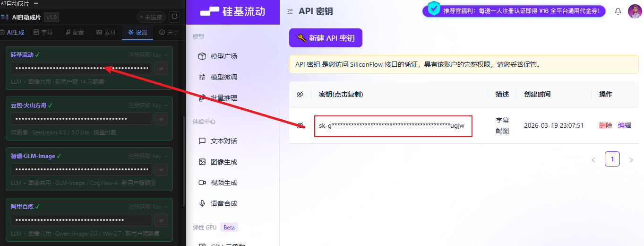Open the notifications bell icon

(618, 11)
